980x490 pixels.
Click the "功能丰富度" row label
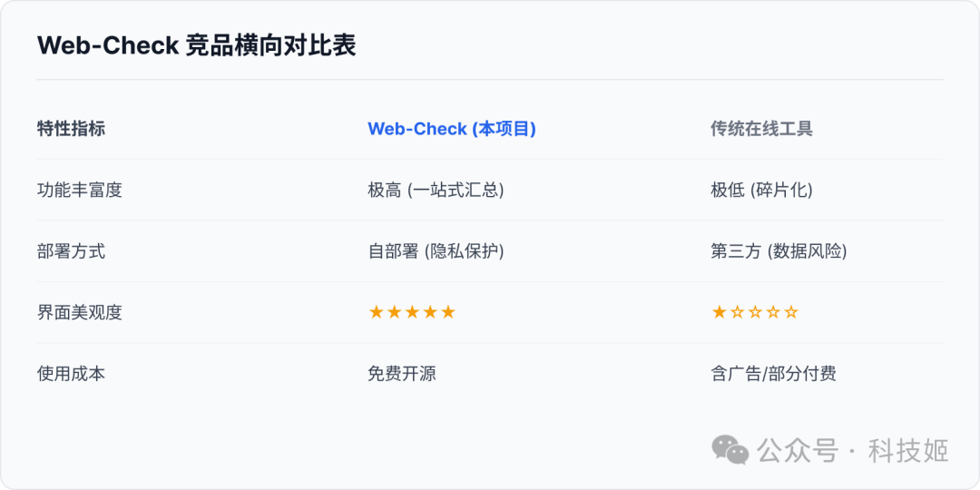(x=80, y=190)
